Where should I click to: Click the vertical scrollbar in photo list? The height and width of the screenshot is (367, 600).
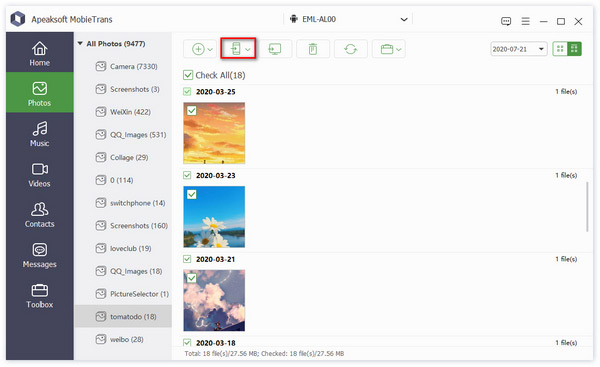pyautogui.click(x=587, y=207)
